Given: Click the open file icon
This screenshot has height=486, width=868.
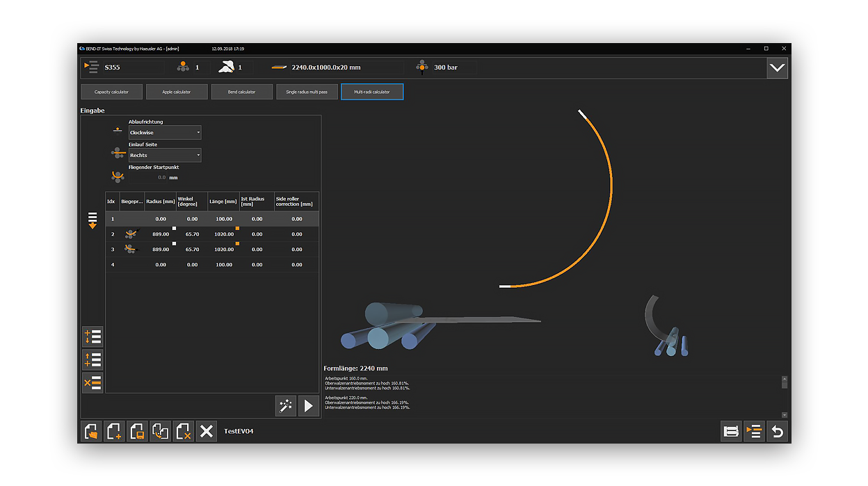Looking at the screenshot, I should pyautogui.click(x=91, y=432).
